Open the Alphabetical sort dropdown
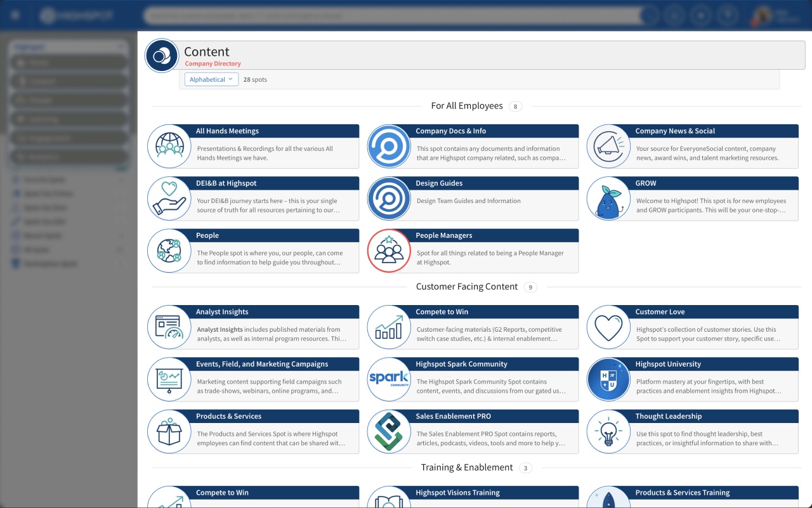 (x=211, y=79)
